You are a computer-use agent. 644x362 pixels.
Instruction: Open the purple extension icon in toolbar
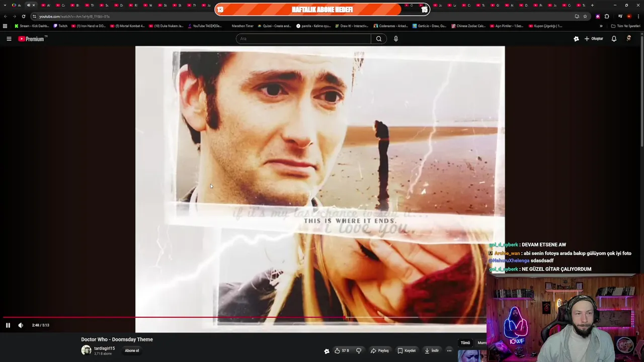[x=598, y=16]
